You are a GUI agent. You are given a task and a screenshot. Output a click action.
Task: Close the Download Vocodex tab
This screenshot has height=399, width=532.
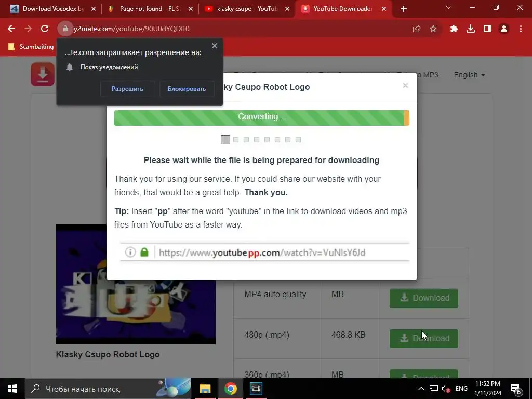94,9
